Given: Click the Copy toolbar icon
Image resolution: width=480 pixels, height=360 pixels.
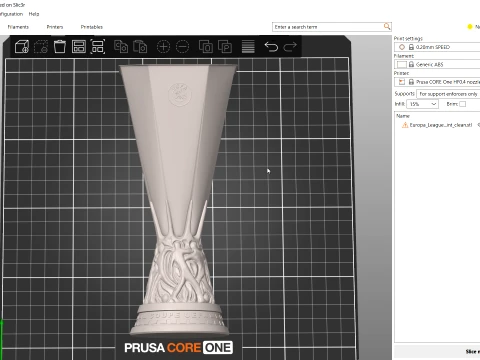Looking at the screenshot, I should tap(121, 47).
